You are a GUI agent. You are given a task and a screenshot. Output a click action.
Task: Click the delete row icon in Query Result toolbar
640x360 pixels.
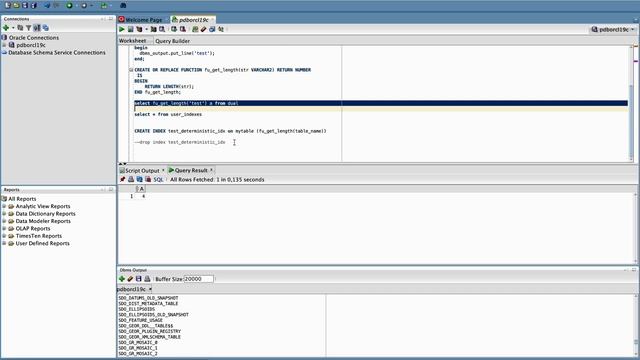[x=148, y=180]
